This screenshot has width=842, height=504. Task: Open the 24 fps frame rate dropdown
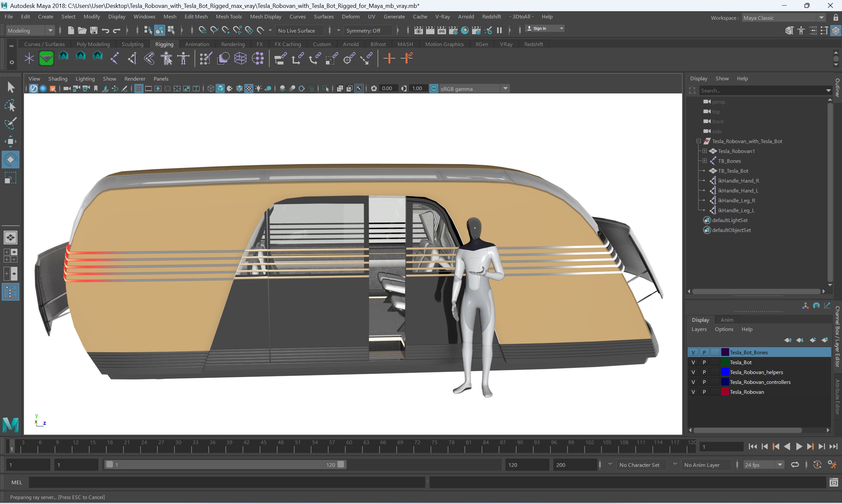[763, 465]
